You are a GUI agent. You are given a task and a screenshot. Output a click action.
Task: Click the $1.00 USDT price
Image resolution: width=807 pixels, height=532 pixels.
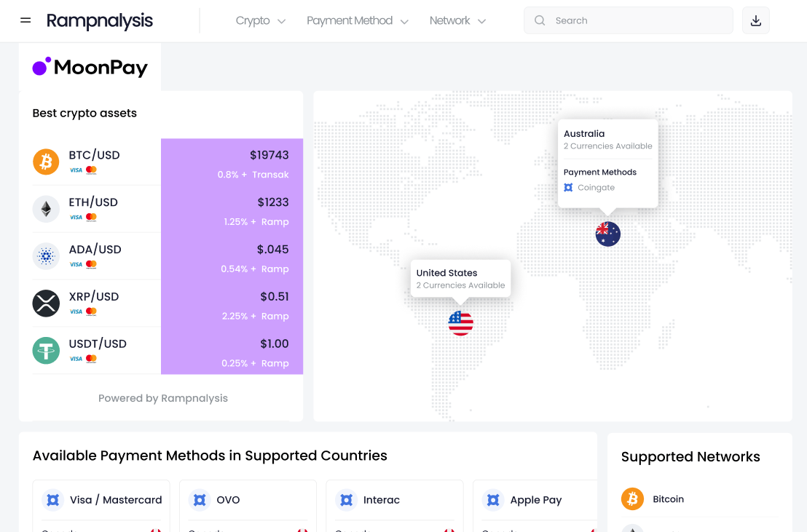coord(275,344)
